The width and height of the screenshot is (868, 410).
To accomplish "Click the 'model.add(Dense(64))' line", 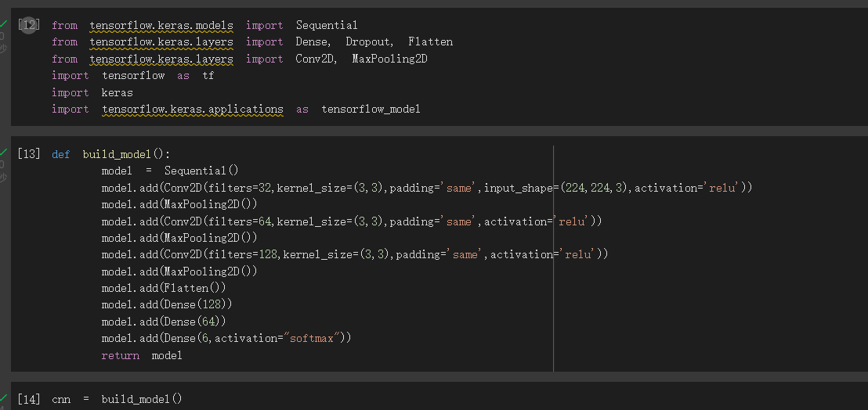I will (x=164, y=322).
